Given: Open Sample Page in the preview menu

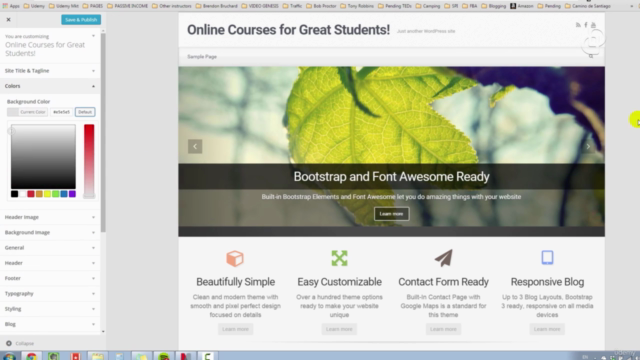Looking at the screenshot, I should 202,57.
